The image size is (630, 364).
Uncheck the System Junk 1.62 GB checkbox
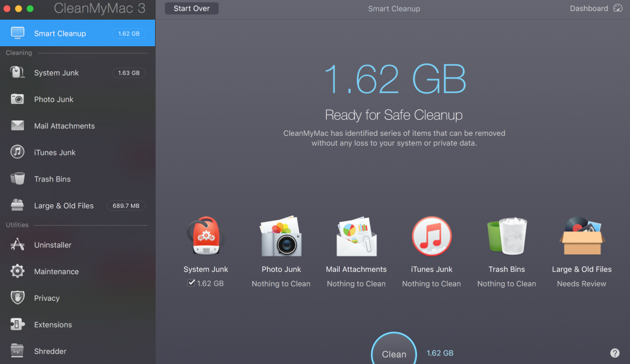point(191,283)
